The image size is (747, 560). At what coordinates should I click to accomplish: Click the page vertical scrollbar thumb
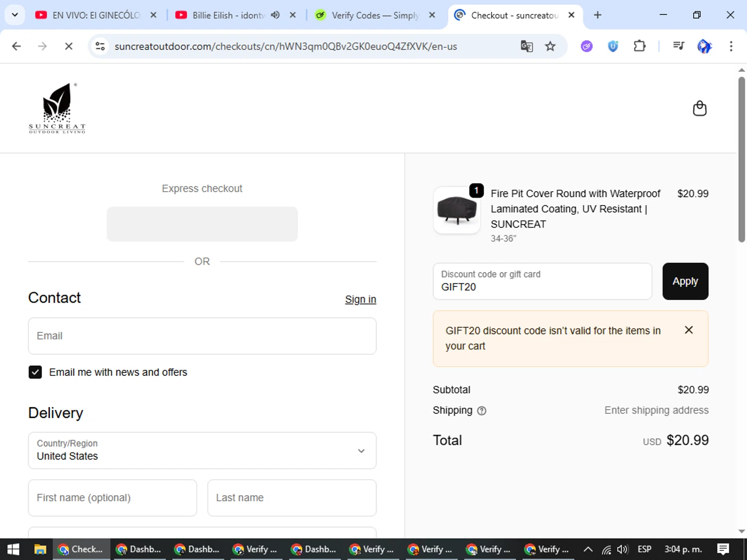pos(742,159)
